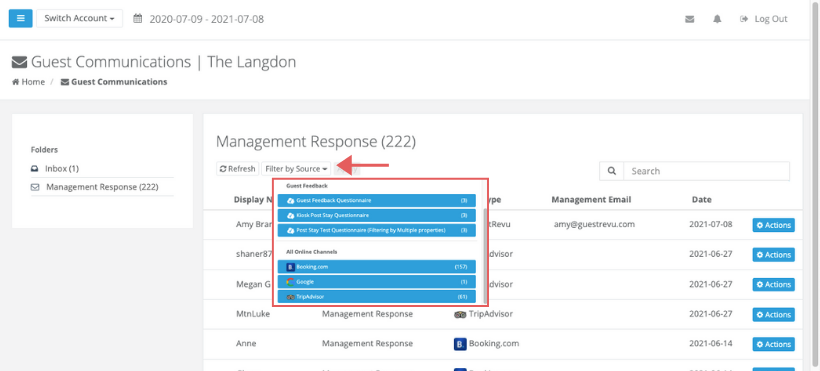Open Actions for the Amy 2021-07-08 row
Image resolution: width=820 pixels, height=371 pixels.
point(773,225)
